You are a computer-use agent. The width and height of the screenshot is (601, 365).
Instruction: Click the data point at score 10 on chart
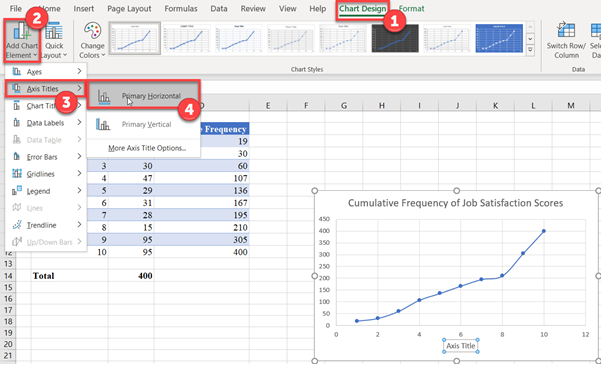coord(544,231)
